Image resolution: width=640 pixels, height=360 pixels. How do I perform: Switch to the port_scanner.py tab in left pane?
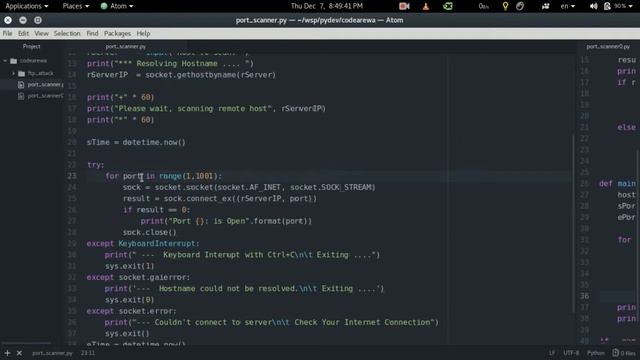tap(126, 47)
